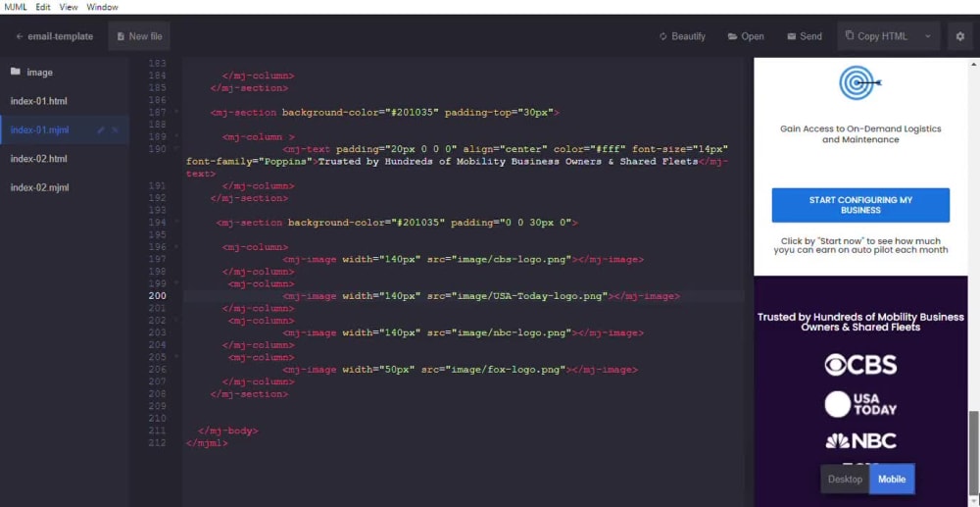
Task: Collapse the code fold at line 194
Action: click(x=176, y=223)
